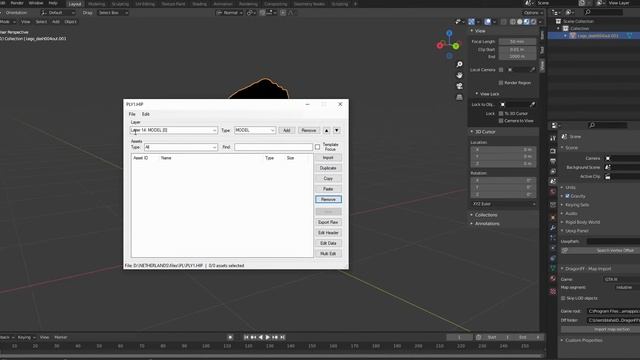640x360 pixels.
Task: Click Import button in PLY1.HIP window
Action: [328, 158]
